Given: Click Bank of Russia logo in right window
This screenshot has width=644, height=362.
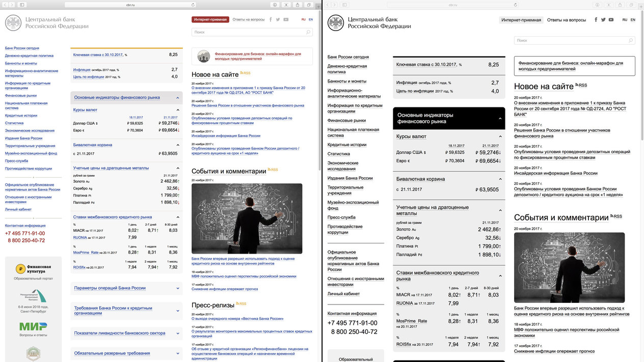Looking at the screenshot, I should (336, 23).
